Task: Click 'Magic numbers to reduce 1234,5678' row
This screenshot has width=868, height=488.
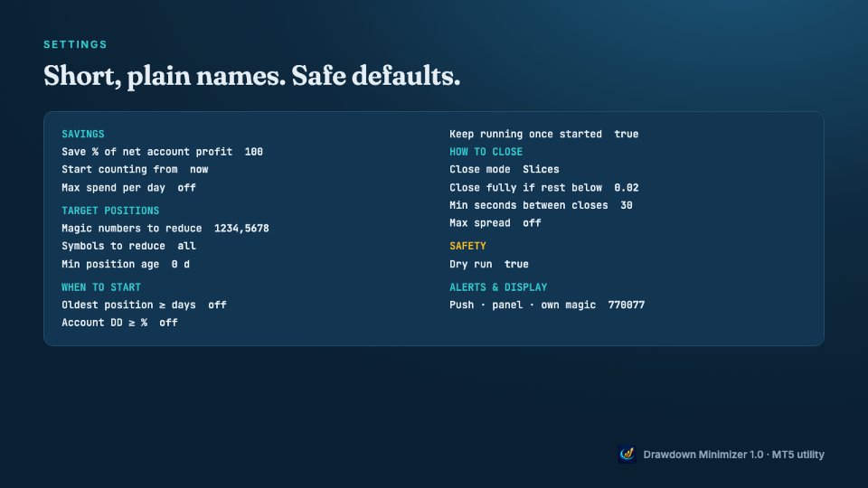Action: tap(165, 228)
